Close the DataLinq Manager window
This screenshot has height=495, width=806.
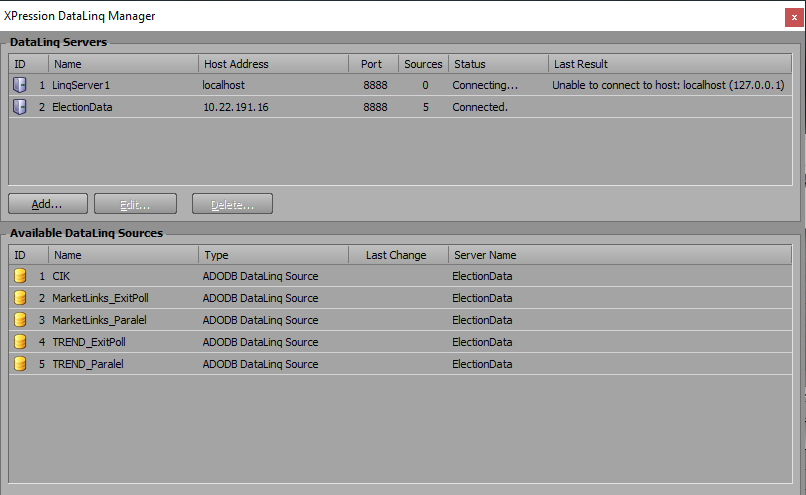click(794, 17)
